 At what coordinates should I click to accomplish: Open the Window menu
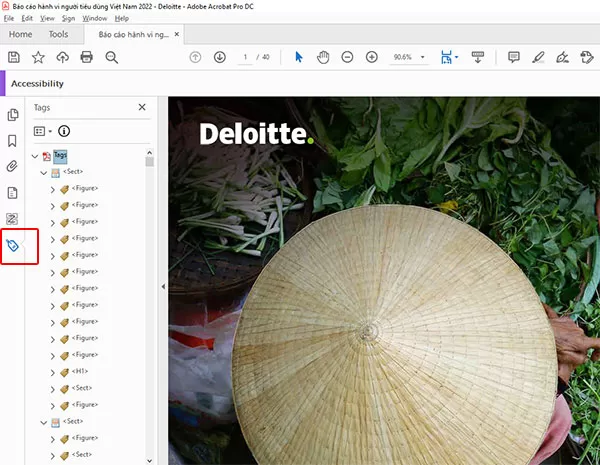pos(95,18)
